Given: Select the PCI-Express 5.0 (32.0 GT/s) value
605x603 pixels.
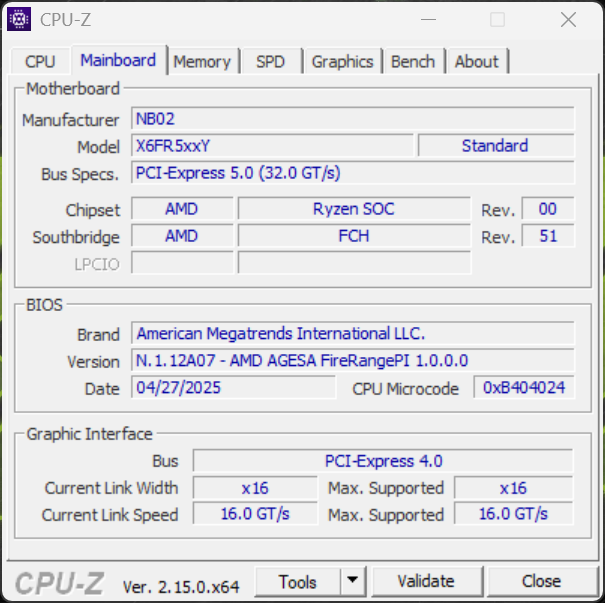Looking at the screenshot, I should click(353, 173).
